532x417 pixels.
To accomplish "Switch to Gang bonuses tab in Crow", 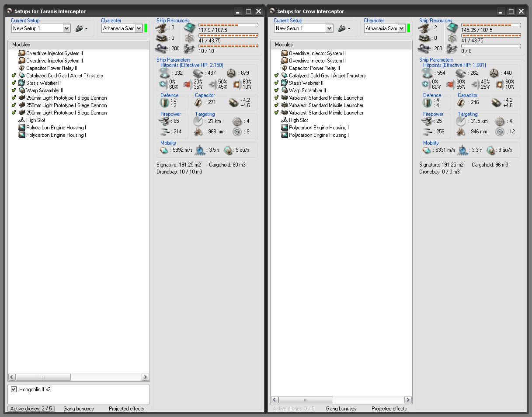I will coord(341,409).
